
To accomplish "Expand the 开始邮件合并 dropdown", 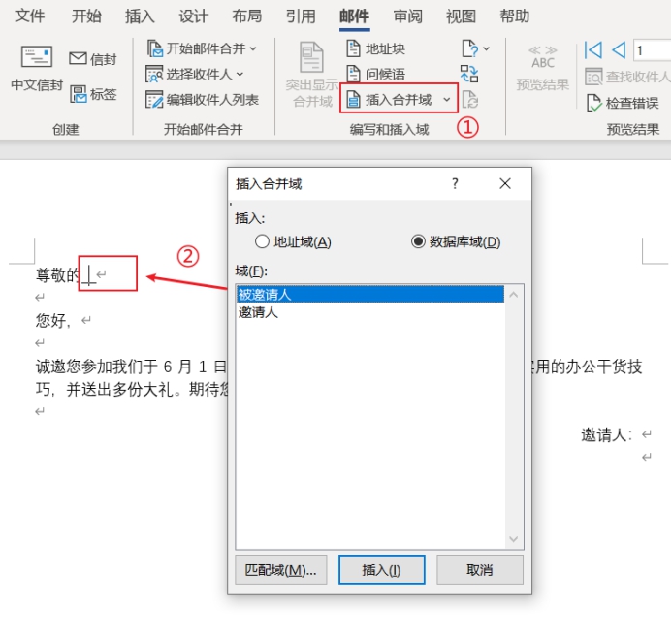I will [253, 48].
